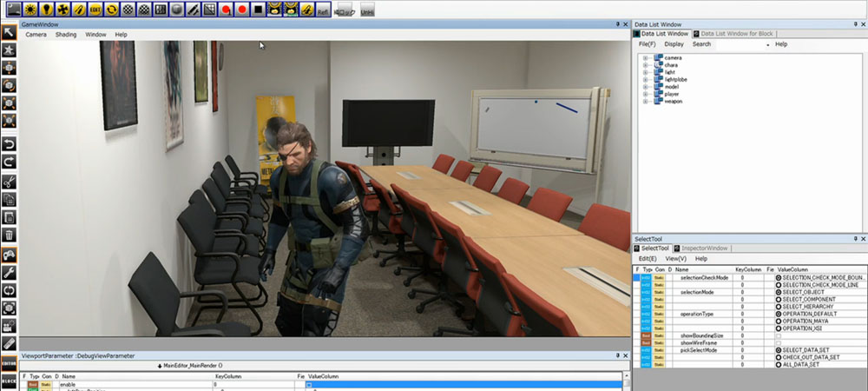This screenshot has width=868, height=391.
Task: Switch to the InspectorWindow tab
Action: point(704,249)
